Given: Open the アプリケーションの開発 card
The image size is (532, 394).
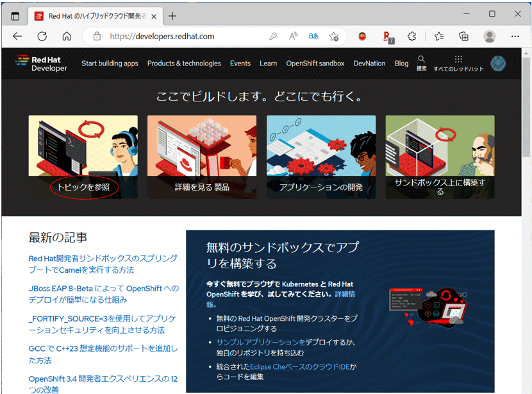Looking at the screenshot, I should point(321,157).
